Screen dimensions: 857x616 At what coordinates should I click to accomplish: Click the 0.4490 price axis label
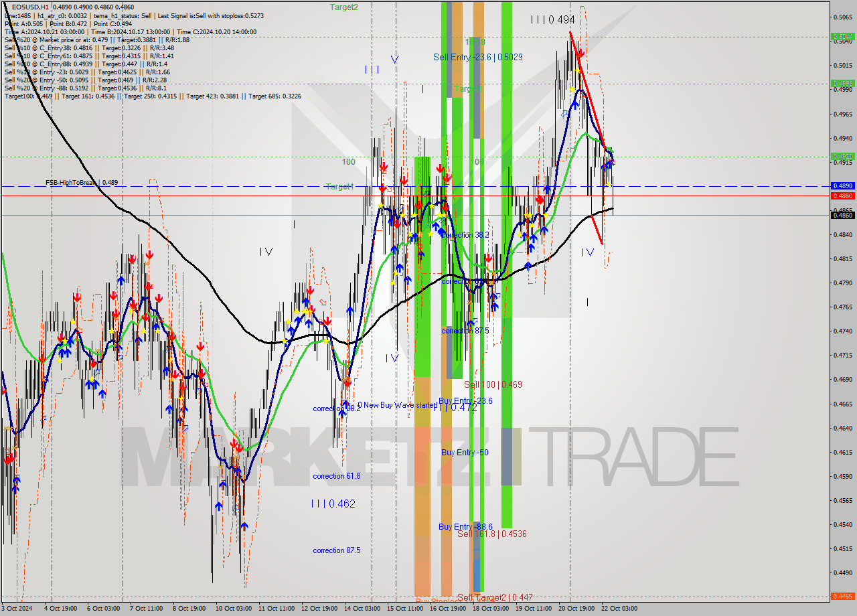(x=842, y=572)
